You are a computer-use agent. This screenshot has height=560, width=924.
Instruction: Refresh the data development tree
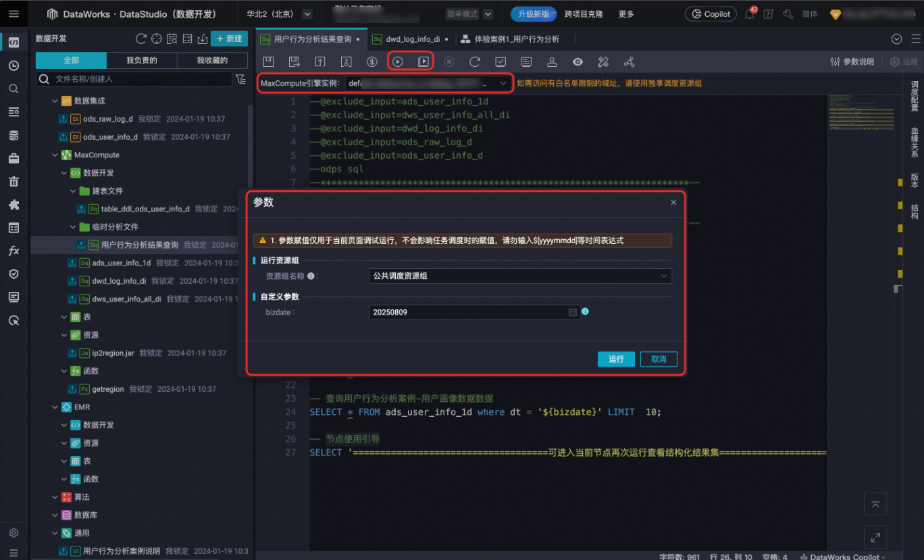tap(140, 39)
